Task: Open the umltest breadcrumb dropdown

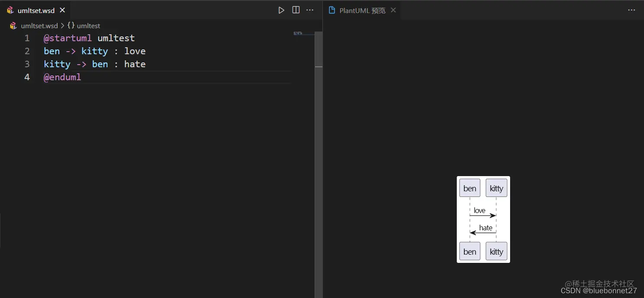Action: [x=89, y=26]
